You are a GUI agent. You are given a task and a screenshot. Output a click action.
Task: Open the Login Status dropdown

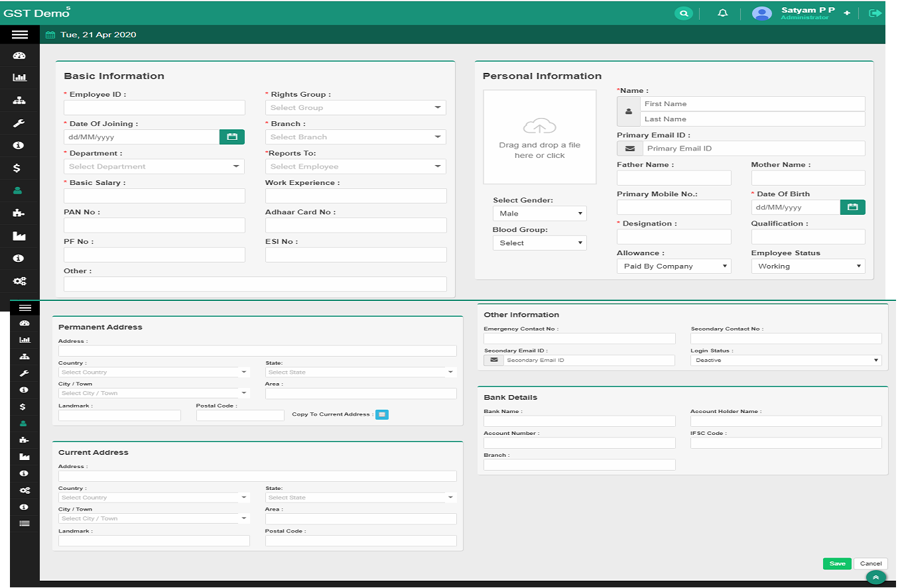(786, 361)
